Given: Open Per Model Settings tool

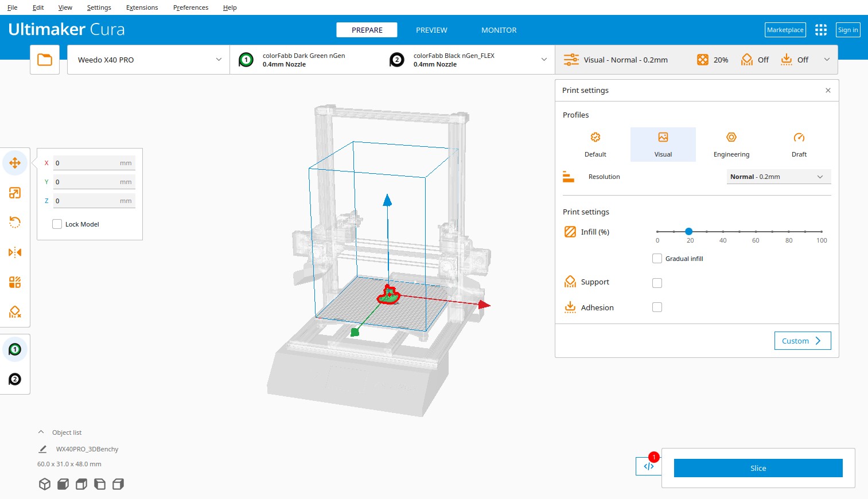Looking at the screenshot, I should pos(15,282).
